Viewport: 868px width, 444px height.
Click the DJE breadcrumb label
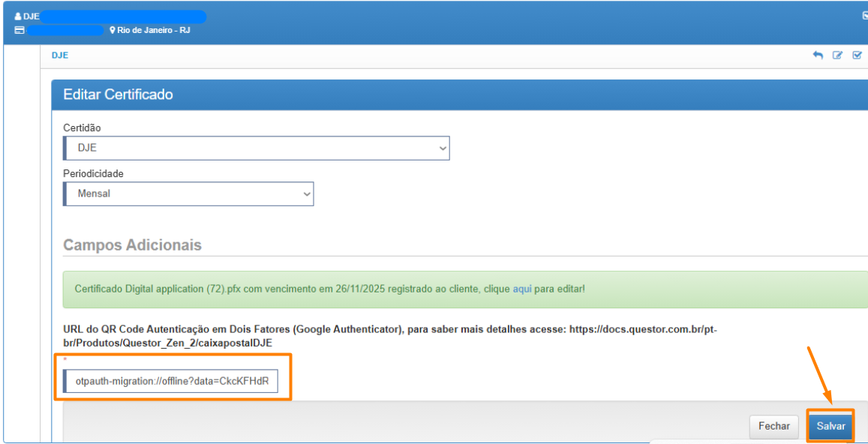[x=60, y=55]
